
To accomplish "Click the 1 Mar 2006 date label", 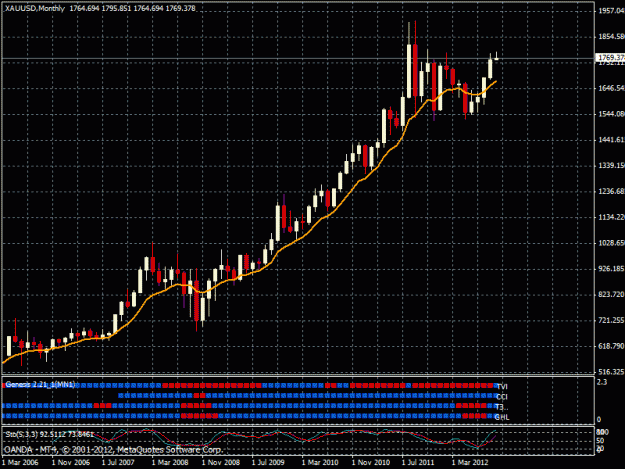I will [20, 462].
